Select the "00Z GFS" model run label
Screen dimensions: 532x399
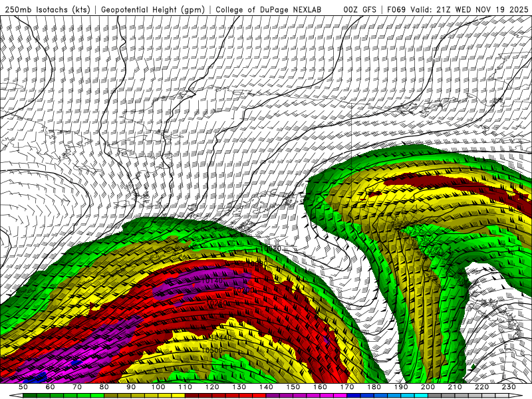(x=360, y=10)
